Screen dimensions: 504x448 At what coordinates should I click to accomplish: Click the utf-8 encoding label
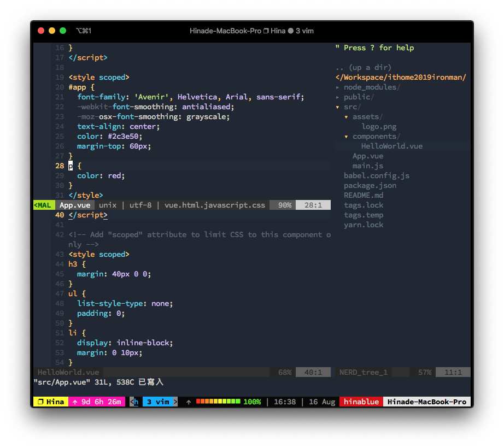[140, 205]
